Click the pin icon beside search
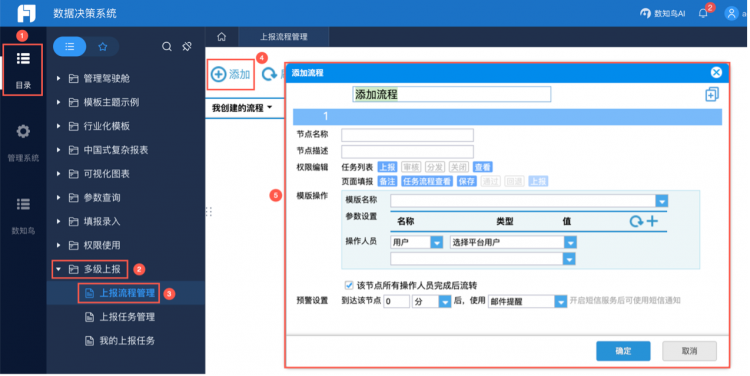 187,46
